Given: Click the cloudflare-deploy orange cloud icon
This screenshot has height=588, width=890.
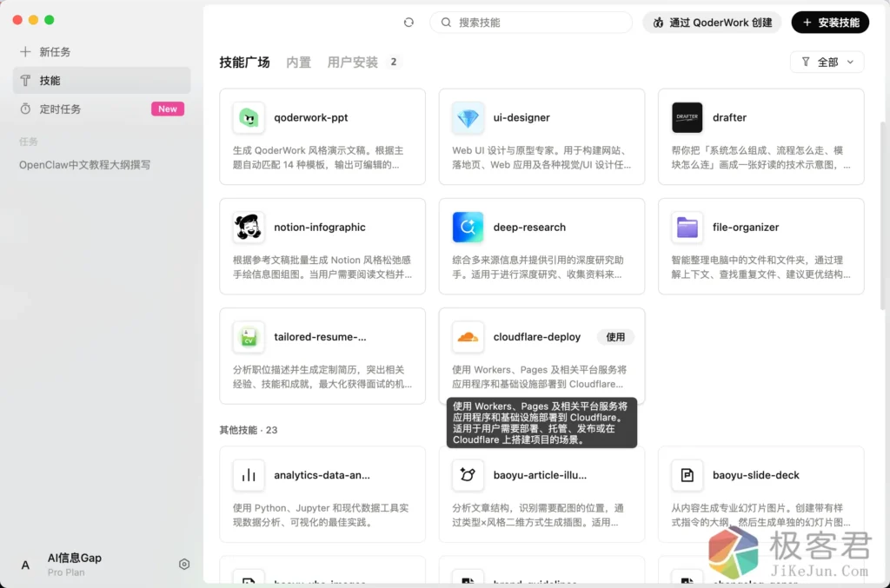Looking at the screenshot, I should point(468,337).
